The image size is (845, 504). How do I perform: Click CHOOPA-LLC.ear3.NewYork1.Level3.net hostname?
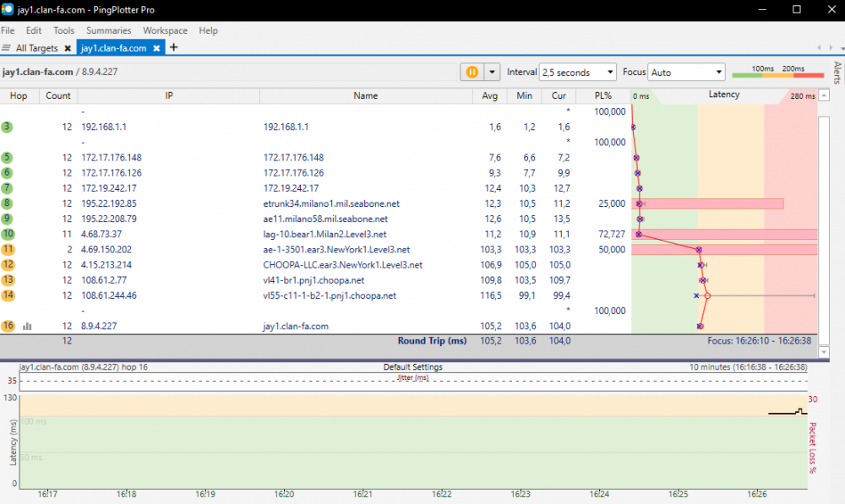(343, 265)
